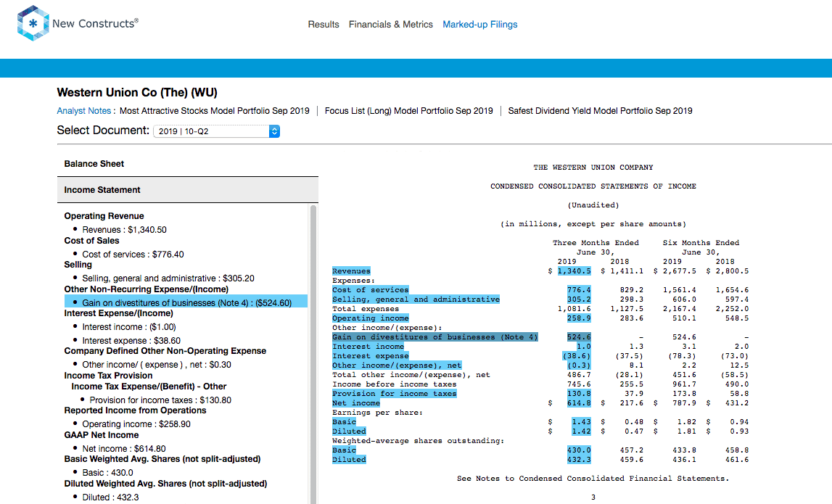
Task: Click highlighted 305.2 value in filing
Action: (579, 299)
